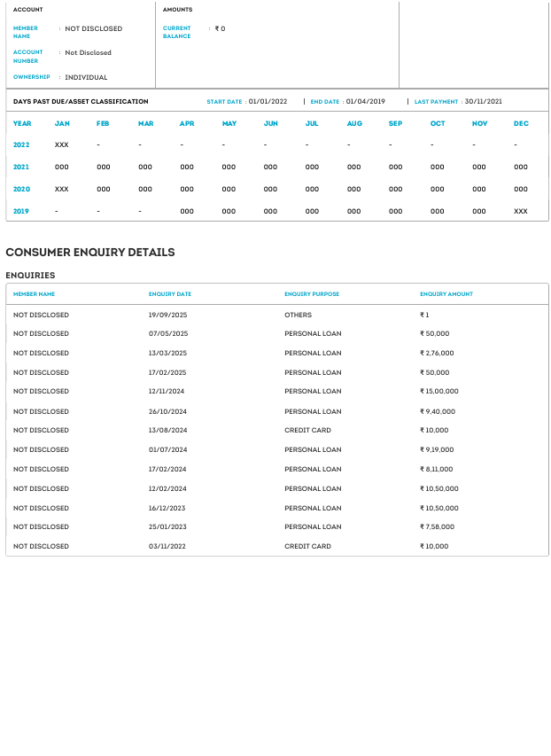Click the ₹ 2,76,000 enquiry amount

coord(437,354)
